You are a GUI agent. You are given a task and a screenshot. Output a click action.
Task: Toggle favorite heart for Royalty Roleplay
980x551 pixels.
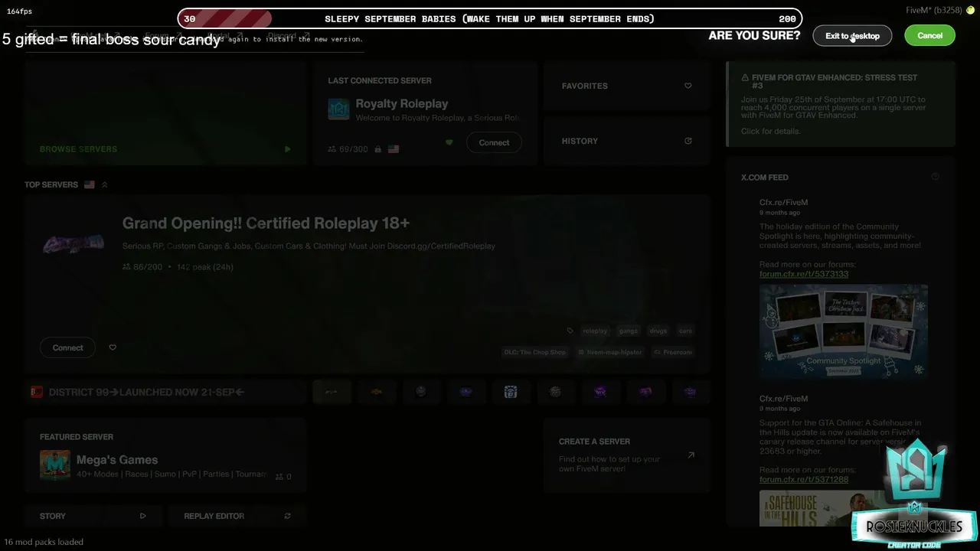pos(449,142)
